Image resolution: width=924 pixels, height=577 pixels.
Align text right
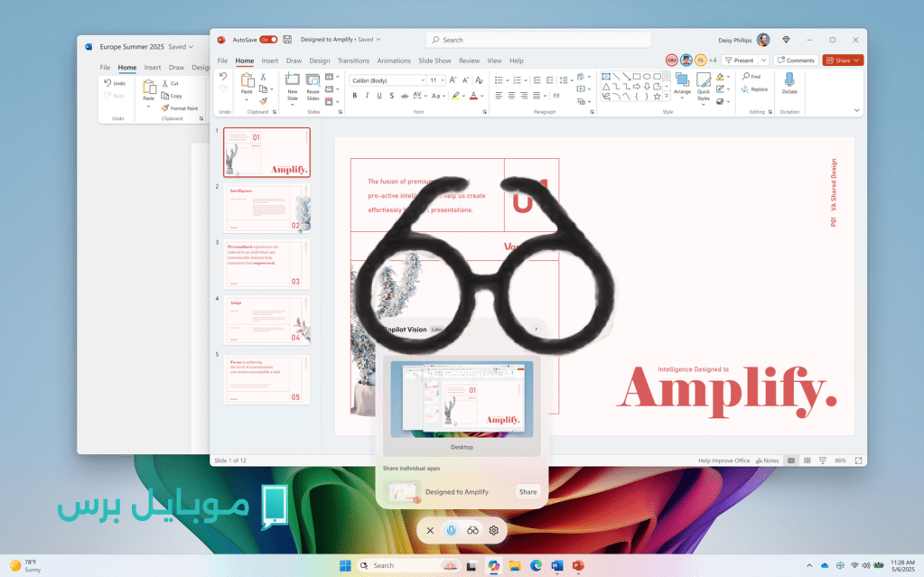tap(524, 96)
